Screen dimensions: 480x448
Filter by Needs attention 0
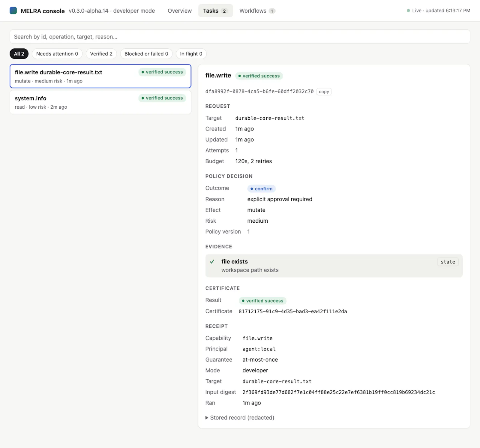[57, 54]
